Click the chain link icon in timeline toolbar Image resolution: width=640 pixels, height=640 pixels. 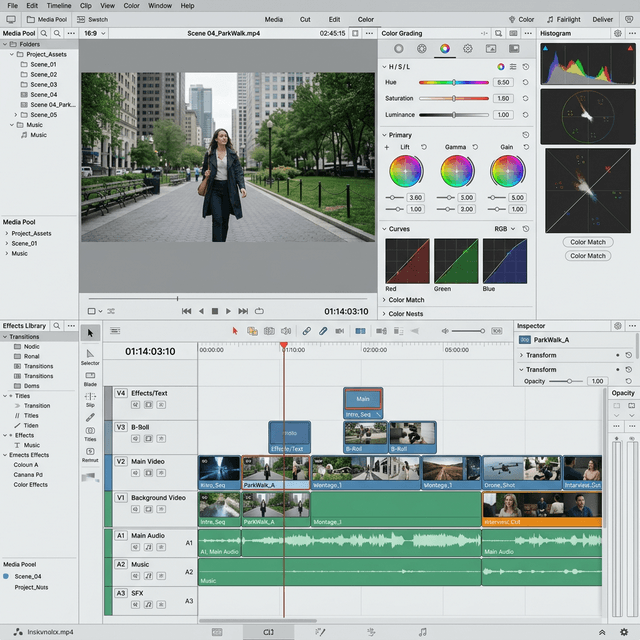tap(307, 331)
